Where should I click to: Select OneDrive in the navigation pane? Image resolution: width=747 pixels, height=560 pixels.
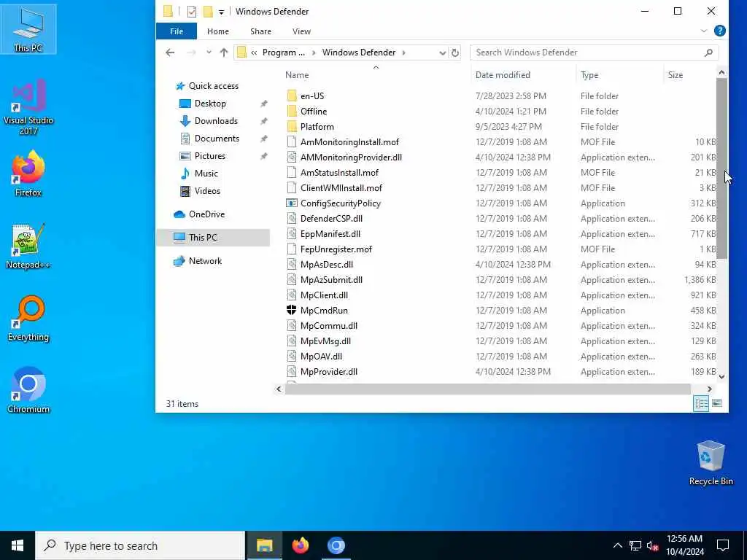[x=206, y=214]
